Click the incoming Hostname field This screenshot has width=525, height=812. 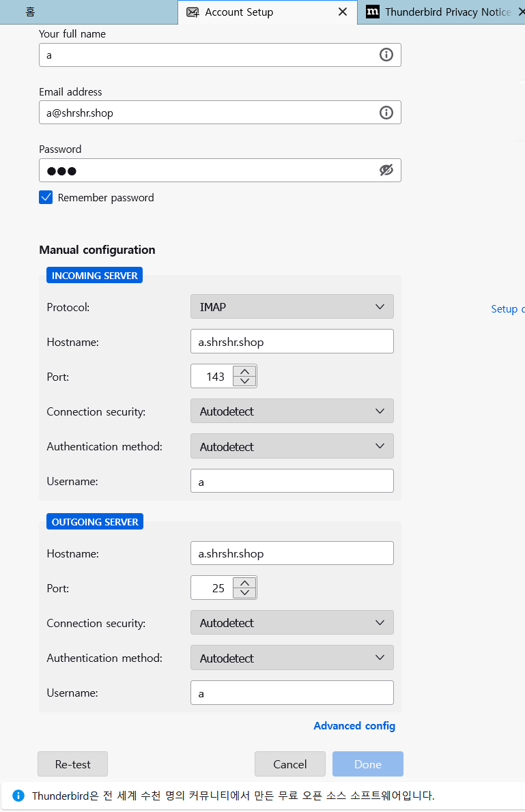tap(292, 342)
